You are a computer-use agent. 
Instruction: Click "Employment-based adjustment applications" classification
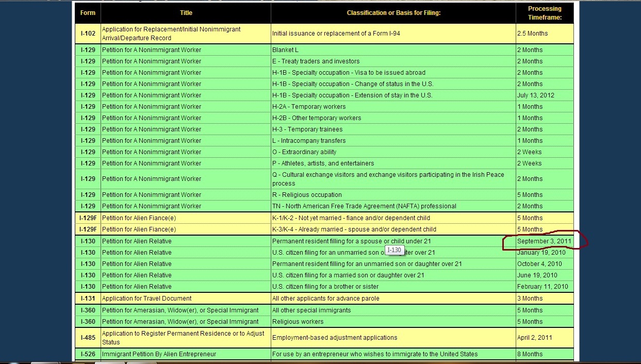click(x=335, y=338)
